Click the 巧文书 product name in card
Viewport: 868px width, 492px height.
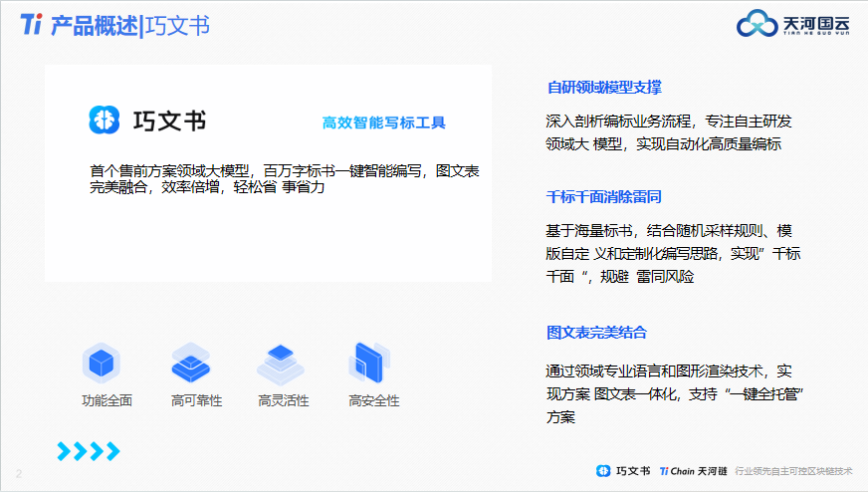[x=169, y=121]
